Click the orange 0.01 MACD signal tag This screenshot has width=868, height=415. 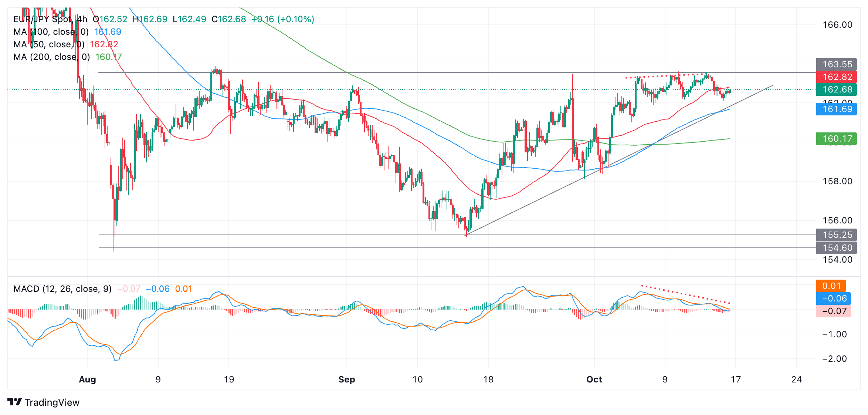(831, 286)
